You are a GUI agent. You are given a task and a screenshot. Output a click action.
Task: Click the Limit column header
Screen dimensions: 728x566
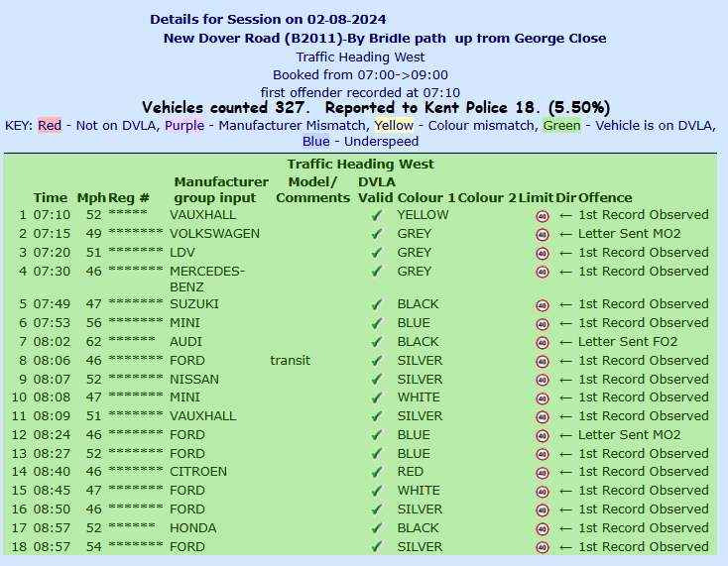[x=536, y=198]
